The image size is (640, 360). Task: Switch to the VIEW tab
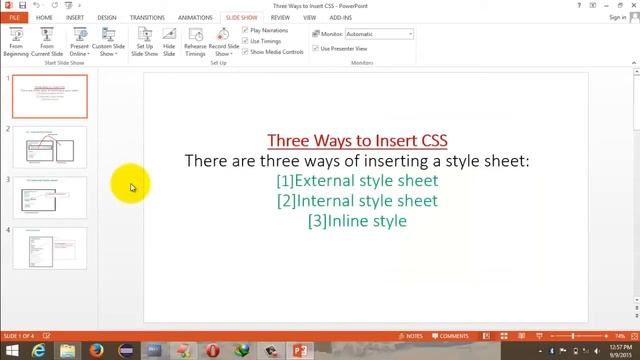point(309,18)
